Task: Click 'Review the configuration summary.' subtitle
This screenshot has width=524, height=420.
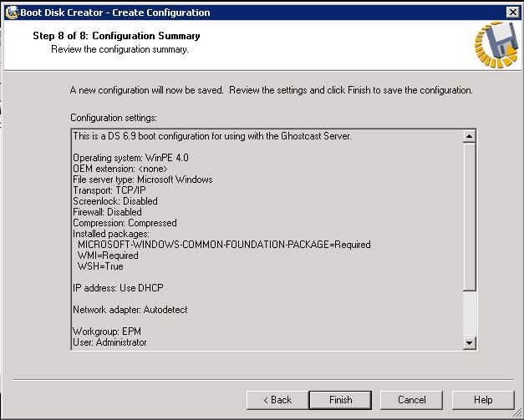Action: 120,49
